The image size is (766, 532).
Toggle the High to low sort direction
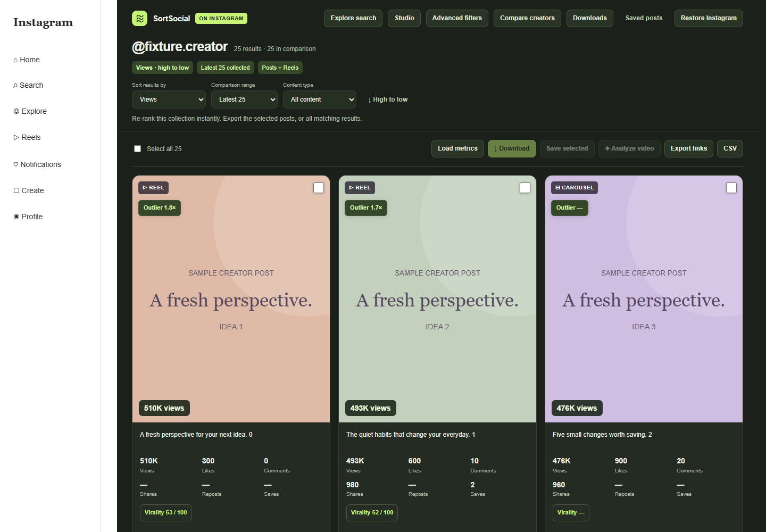click(x=388, y=99)
